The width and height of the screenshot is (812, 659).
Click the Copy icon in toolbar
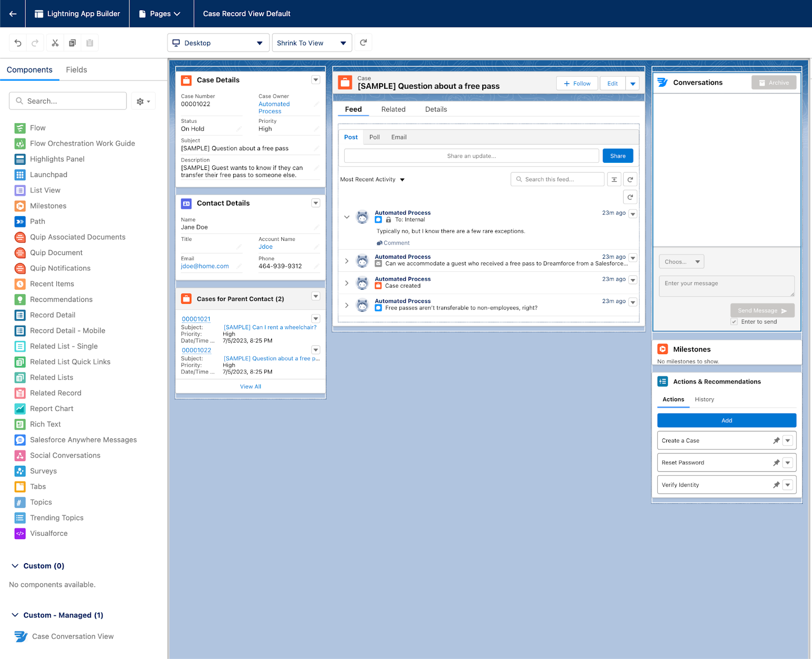73,43
